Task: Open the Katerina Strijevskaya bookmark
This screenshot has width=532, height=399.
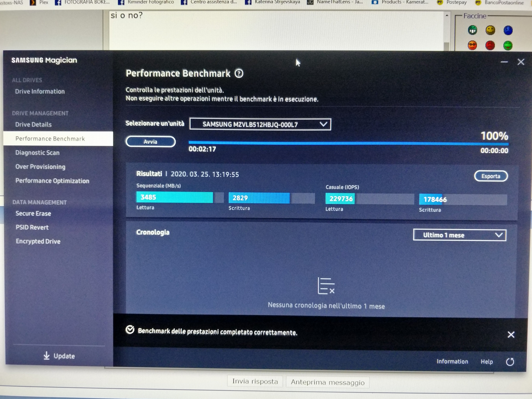Action: point(272,2)
